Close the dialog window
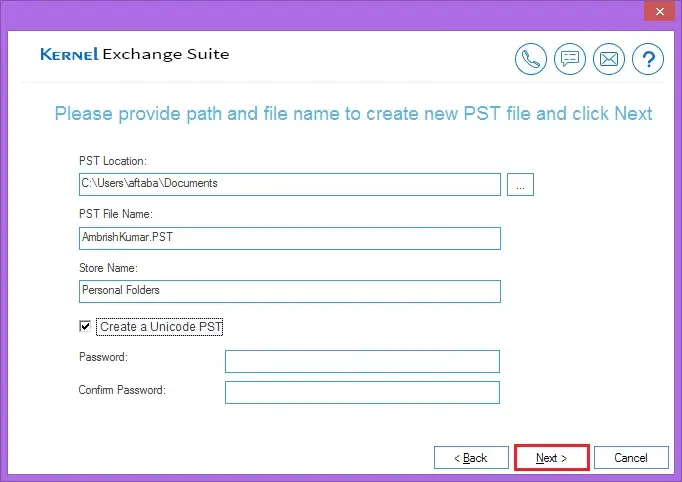This screenshot has height=482, width=682. pos(659,11)
